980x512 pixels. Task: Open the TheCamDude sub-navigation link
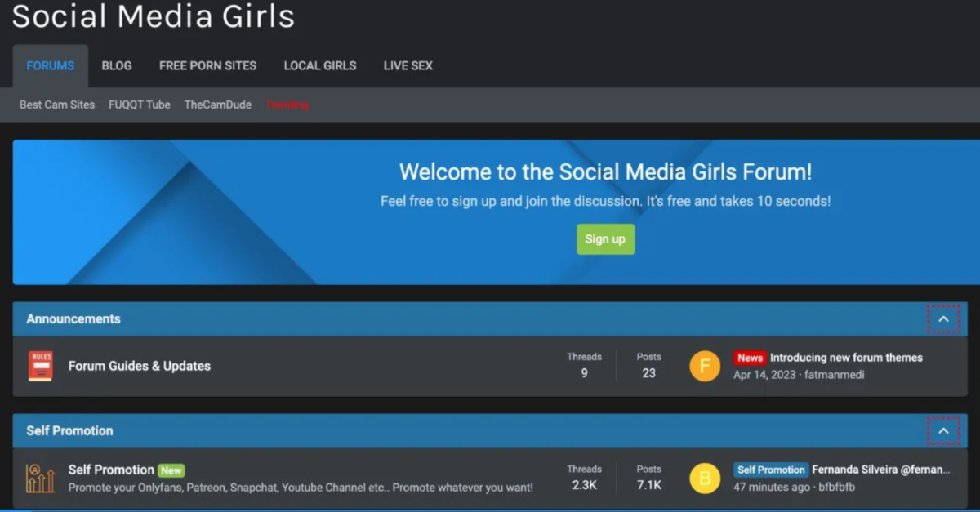click(x=217, y=105)
